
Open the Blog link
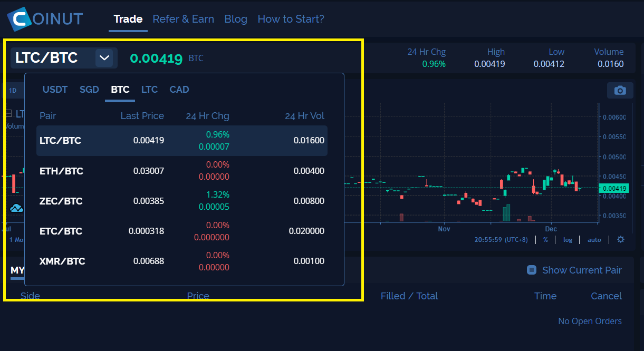pos(236,19)
